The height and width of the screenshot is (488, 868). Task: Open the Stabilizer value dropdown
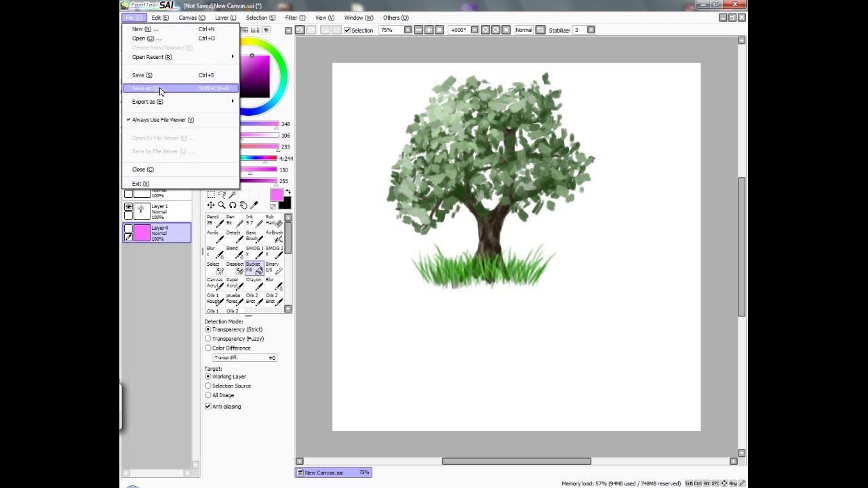pos(591,30)
